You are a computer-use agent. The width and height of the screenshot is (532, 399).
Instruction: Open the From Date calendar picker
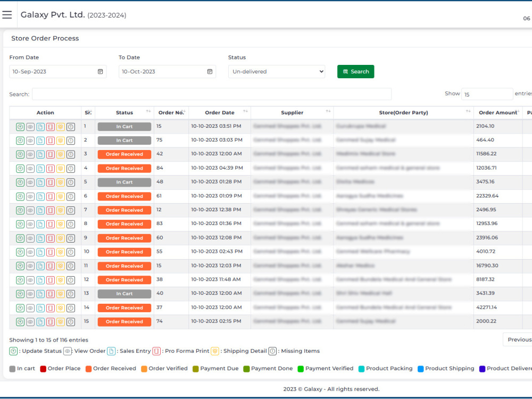[x=100, y=72]
